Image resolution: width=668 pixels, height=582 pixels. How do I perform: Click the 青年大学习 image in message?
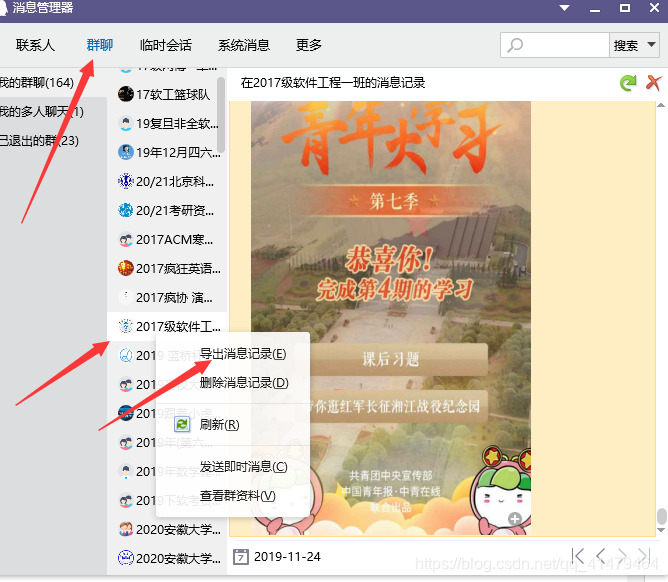[391, 318]
